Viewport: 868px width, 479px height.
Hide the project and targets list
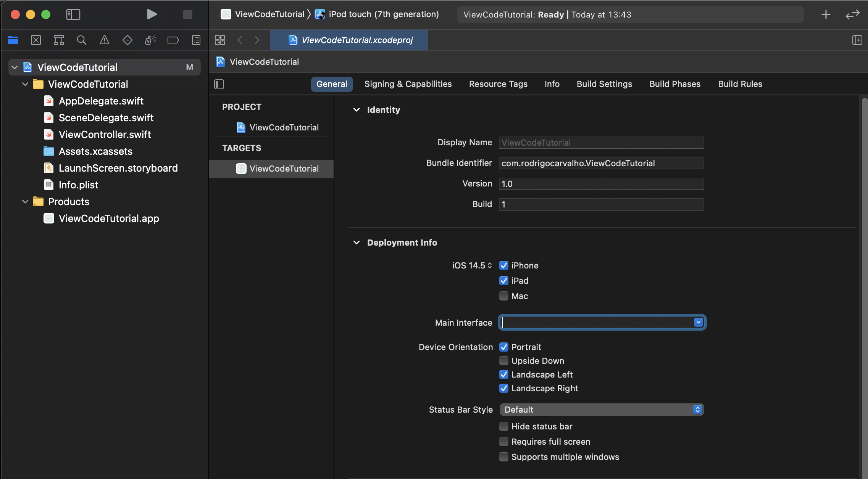[219, 84]
